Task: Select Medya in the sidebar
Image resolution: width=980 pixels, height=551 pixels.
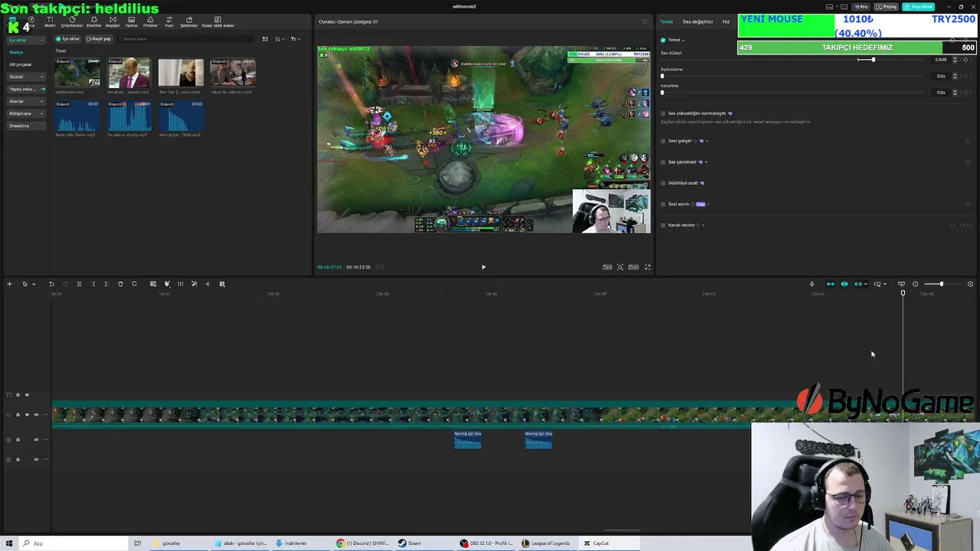Action: tap(16, 52)
